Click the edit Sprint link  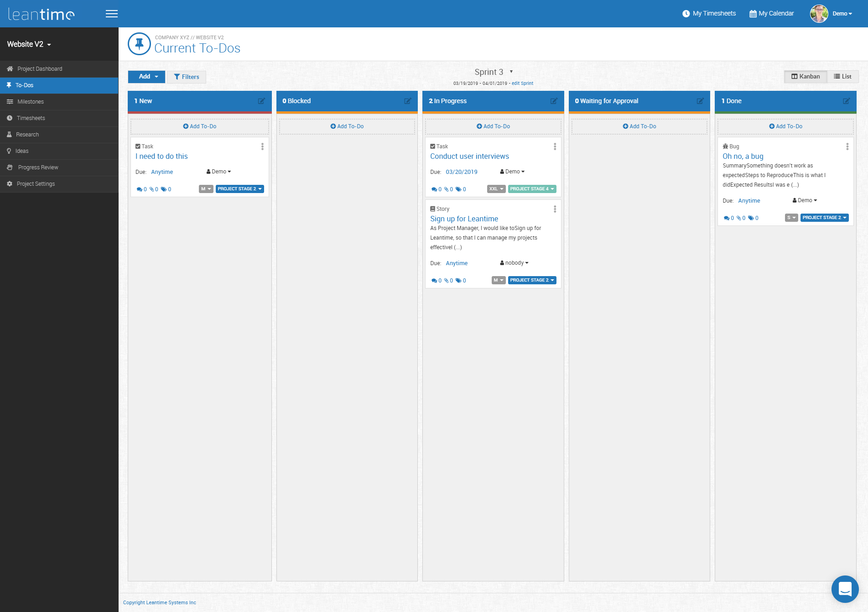pyautogui.click(x=522, y=84)
